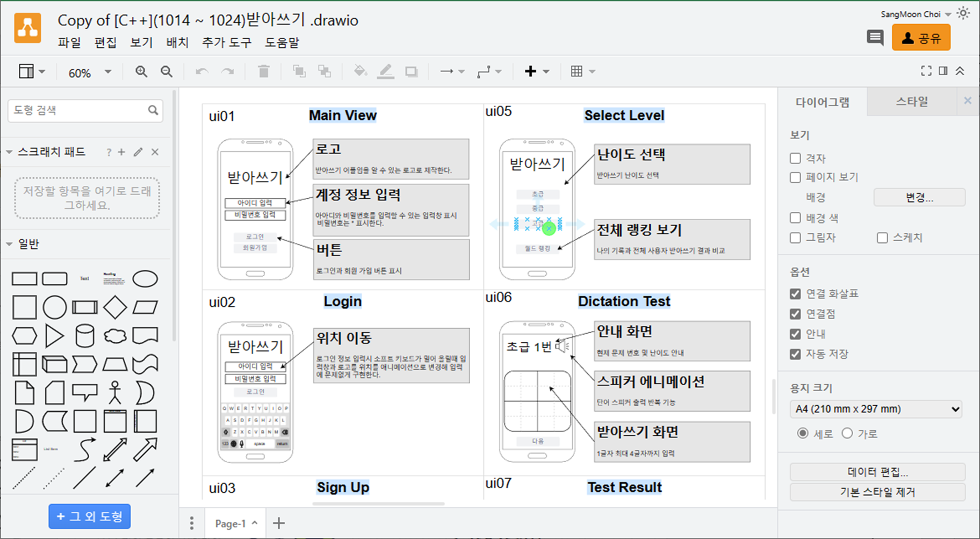Viewport: 980px width, 539px height.
Task: Select the 세로 portrait radio button
Action: tap(803, 433)
